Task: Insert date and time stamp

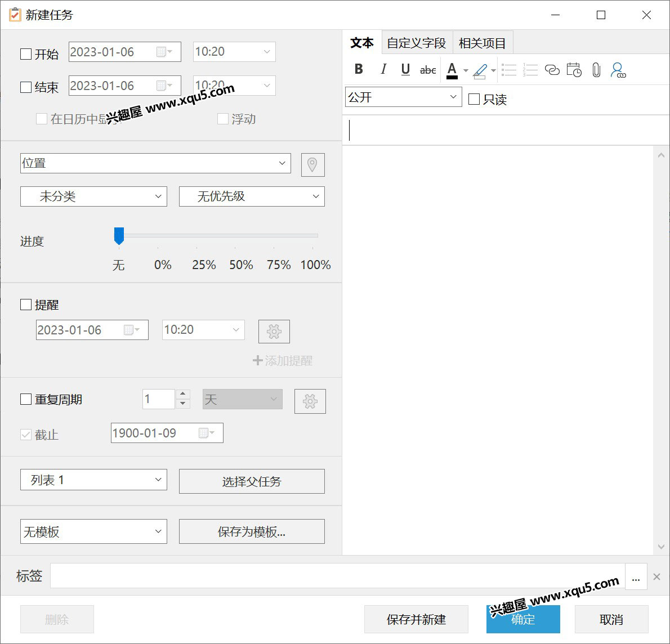Action: [574, 70]
